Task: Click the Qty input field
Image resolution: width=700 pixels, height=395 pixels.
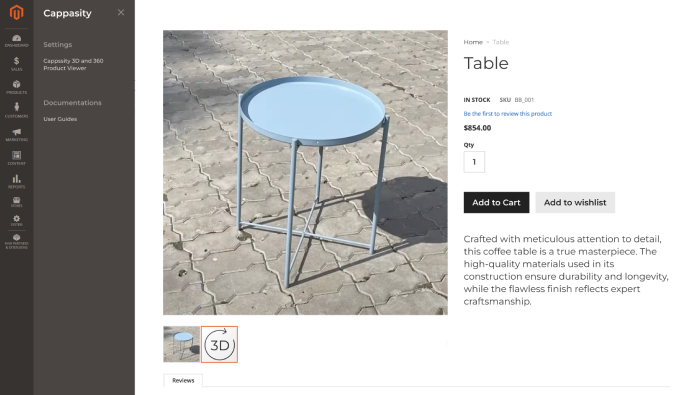Action: tap(474, 162)
